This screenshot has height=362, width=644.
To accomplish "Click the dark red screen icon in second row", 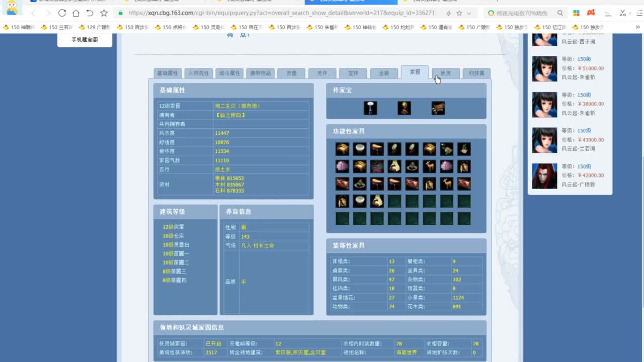I will pyautogui.click(x=377, y=166).
